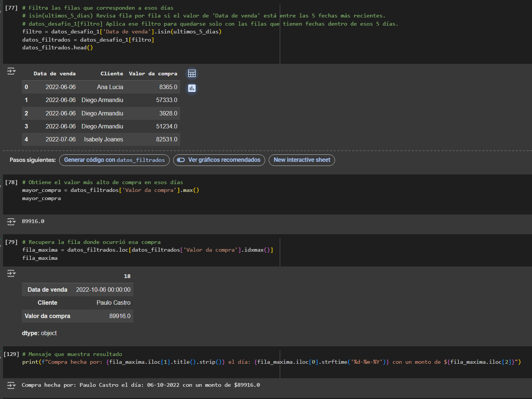Toggle output icon of cell 78
The width and height of the screenshot is (532, 399).
tap(12, 222)
